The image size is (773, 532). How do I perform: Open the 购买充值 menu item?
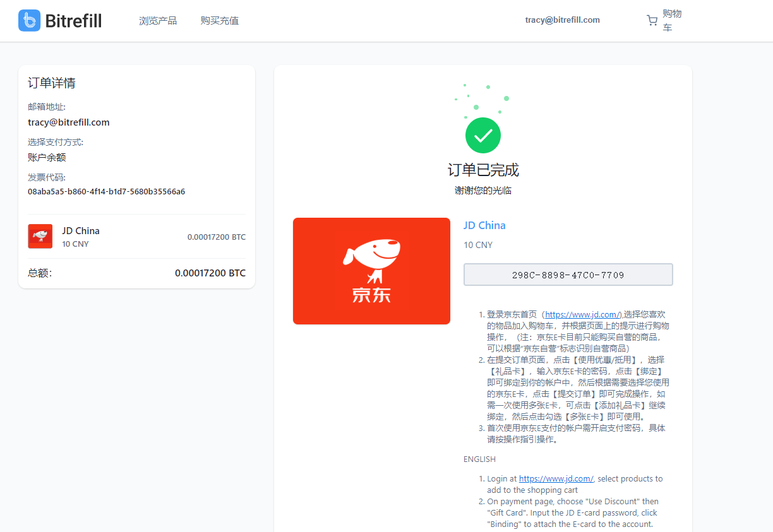coord(219,20)
